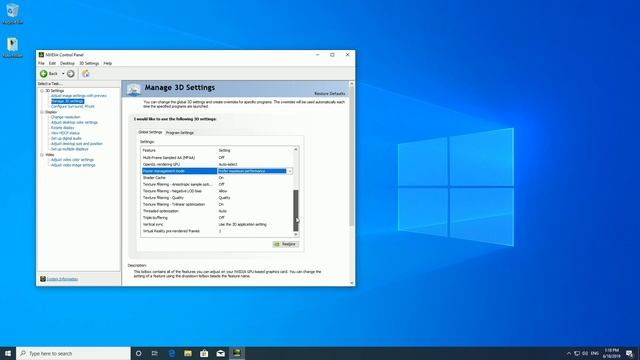Collapse the 3D Settings tree node
The image size is (640, 360).
click(x=42, y=91)
